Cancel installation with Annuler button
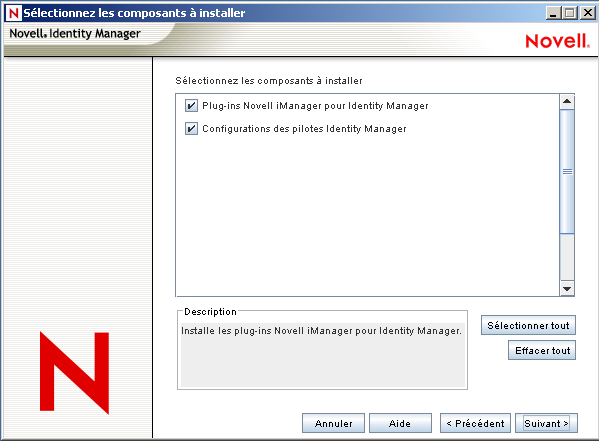The image size is (599, 441). click(333, 423)
